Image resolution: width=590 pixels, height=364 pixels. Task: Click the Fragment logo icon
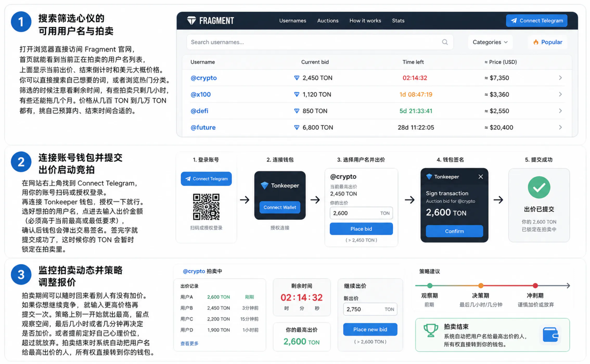pyautogui.click(x=191, y=21)
